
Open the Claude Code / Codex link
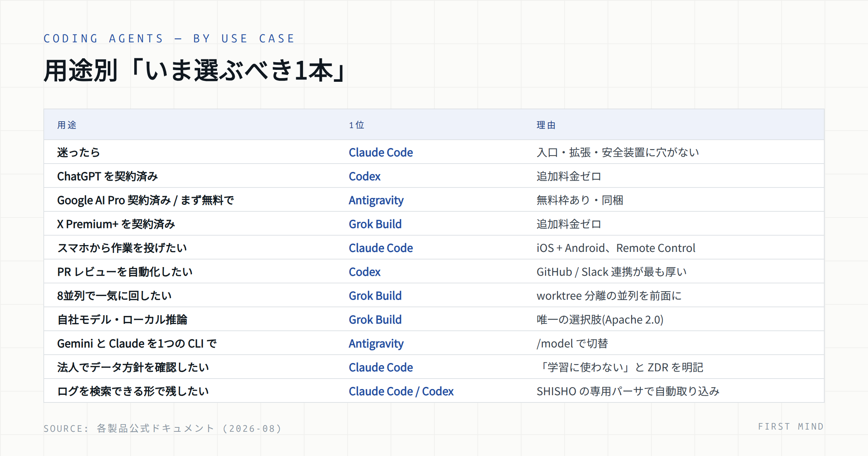(401, 391)
